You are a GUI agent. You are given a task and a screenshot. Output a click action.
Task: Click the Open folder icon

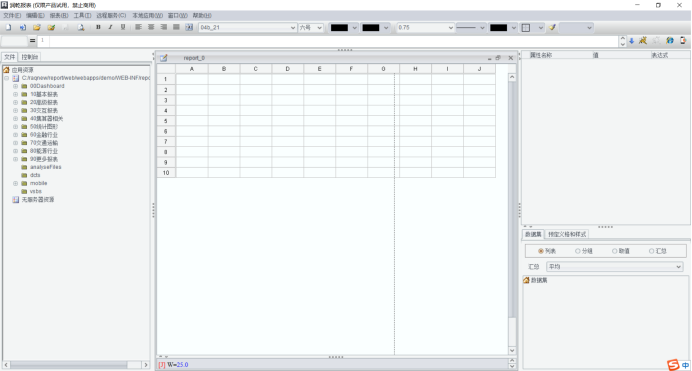37,27
